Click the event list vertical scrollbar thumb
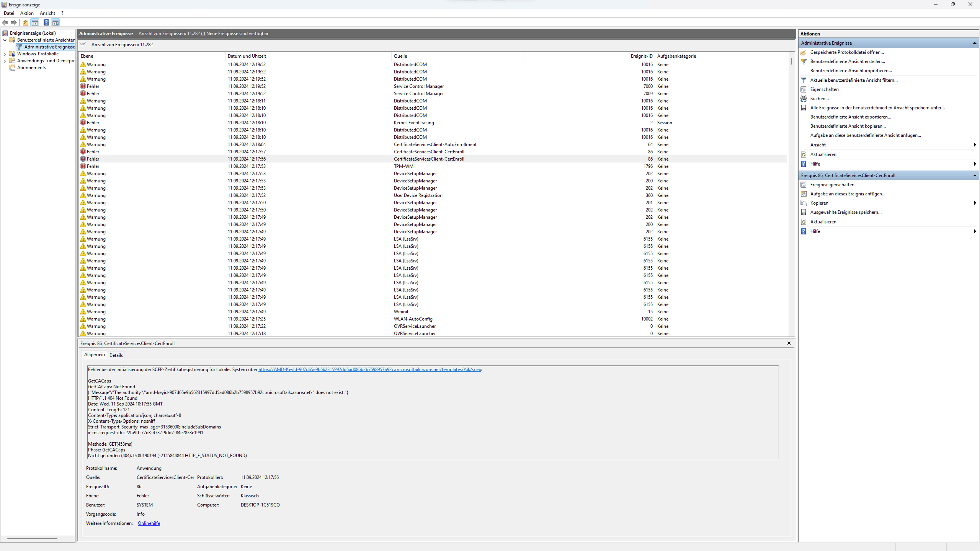Image resolution: width=980 pixels, height=551 pixels. point(792,61)
